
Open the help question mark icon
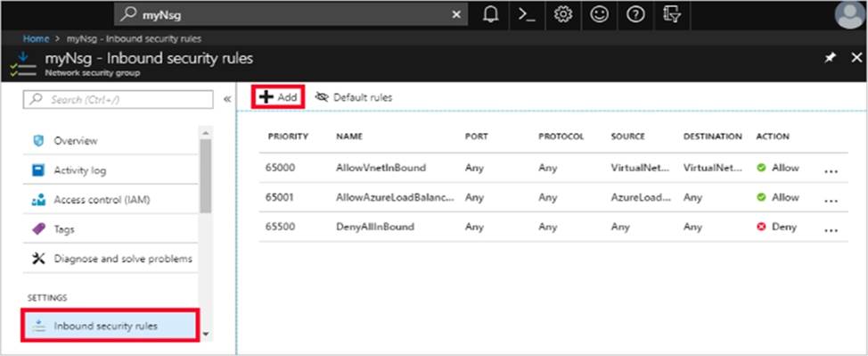pos(635,15)
